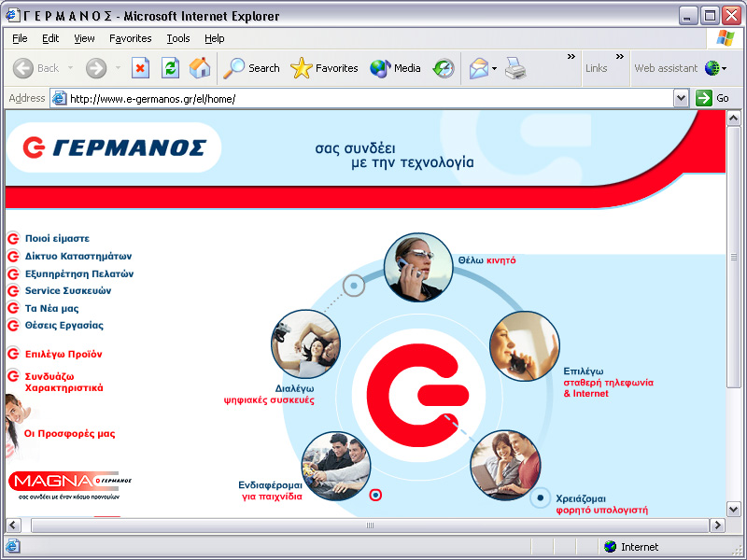Click the couple with camera thumbnail
747x560 pixels.
305,343
